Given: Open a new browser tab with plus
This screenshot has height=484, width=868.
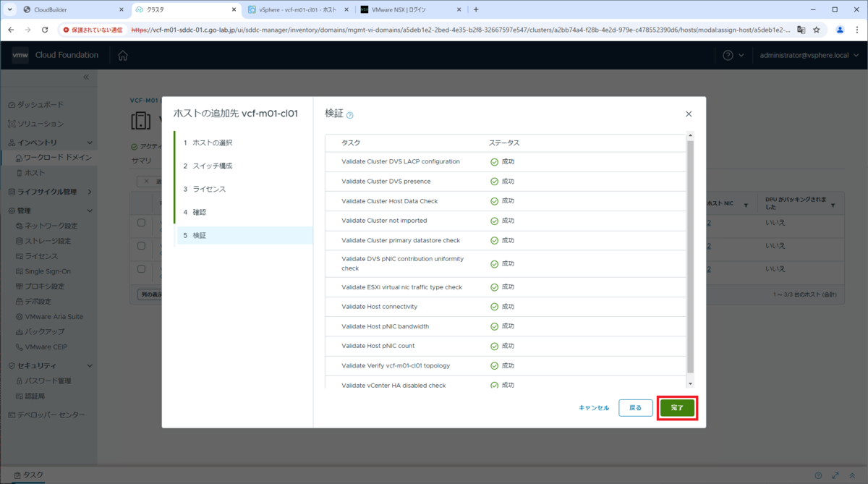Looking at the screenshot, I should [x=476, y=9].
